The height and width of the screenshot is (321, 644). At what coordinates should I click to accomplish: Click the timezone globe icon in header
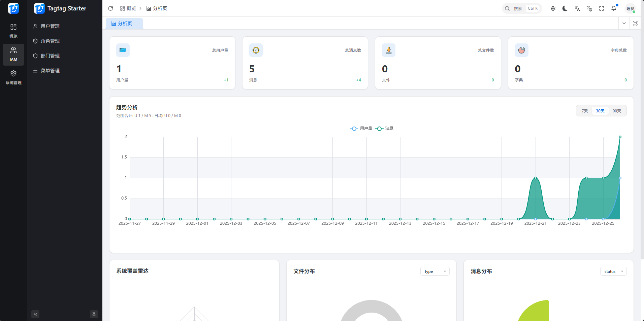coord(589,8)
